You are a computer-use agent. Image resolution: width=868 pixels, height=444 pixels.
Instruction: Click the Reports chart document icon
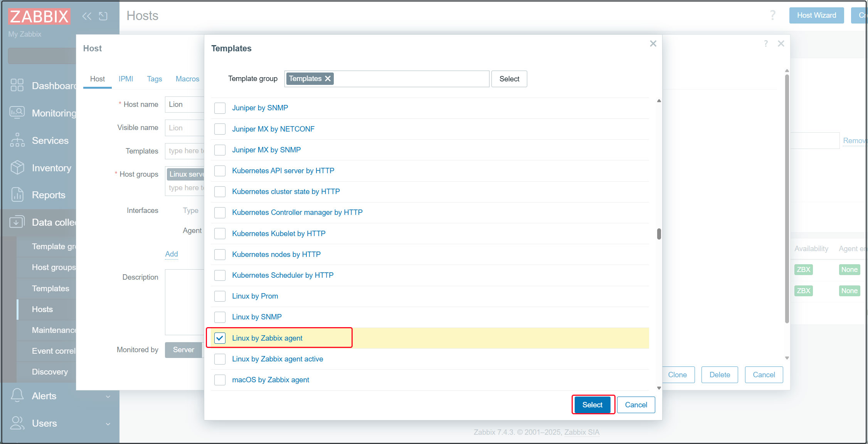17,195
